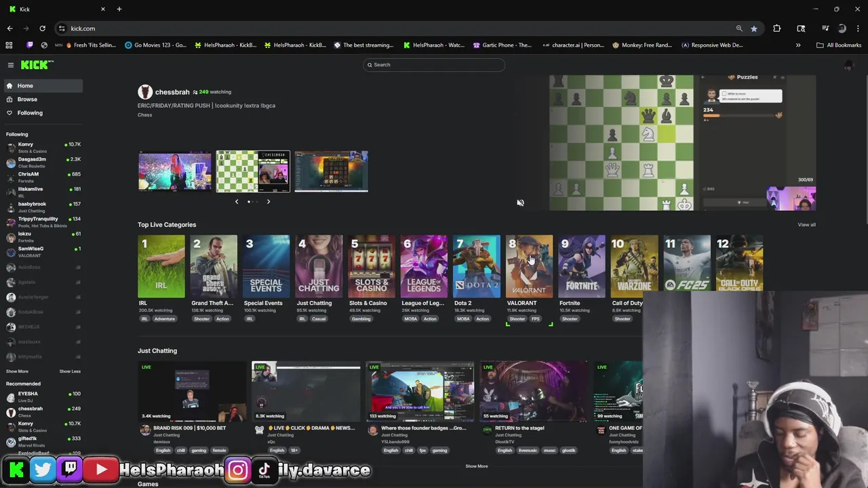868x488 pixels.
Task: Select the chess board carousel thumbnail
Action: 253,171
